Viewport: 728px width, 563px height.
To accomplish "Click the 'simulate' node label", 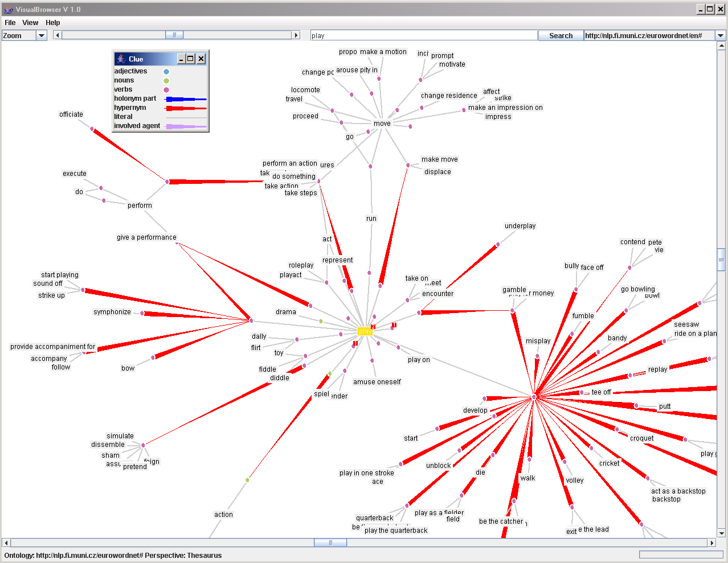I will [x=120, y=436].
